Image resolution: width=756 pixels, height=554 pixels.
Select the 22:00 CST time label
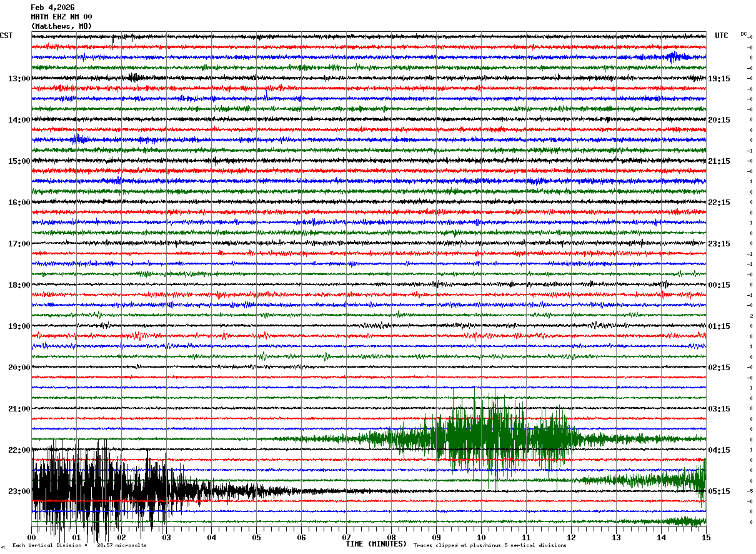[19, 450]
